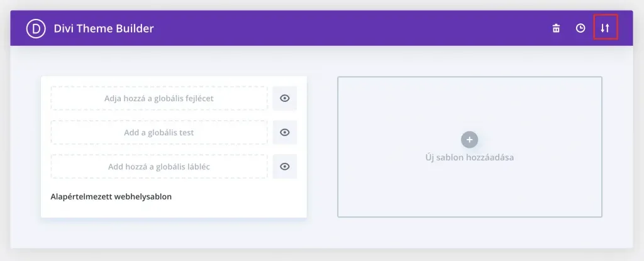The image size is (644, 261).
Task: Click white space beside default template label
Action: 238,197
